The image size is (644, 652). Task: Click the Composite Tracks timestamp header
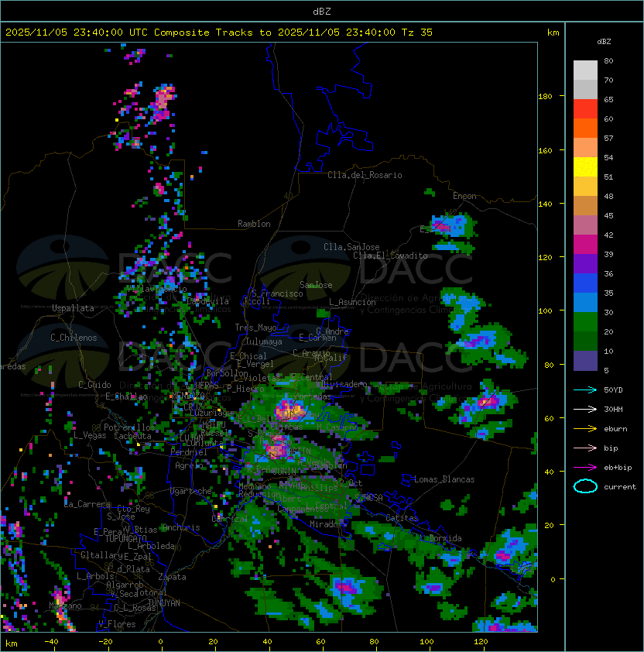(x=219, y=33)
